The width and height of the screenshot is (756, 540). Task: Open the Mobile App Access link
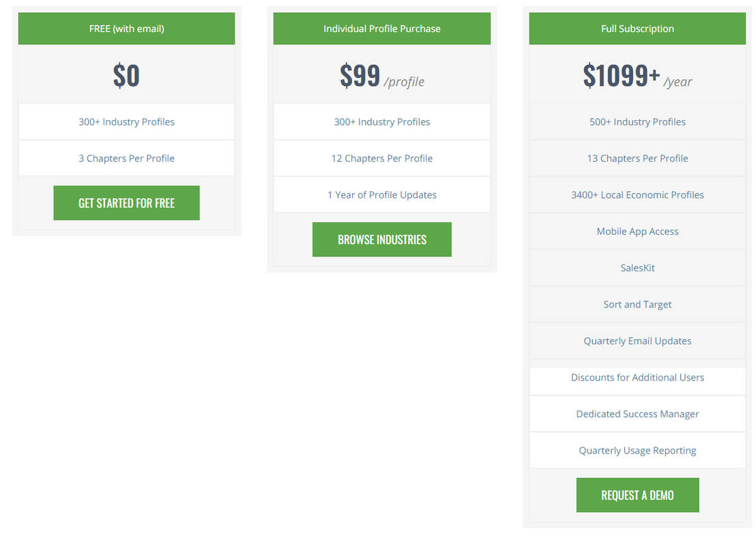tap(637, 231)
